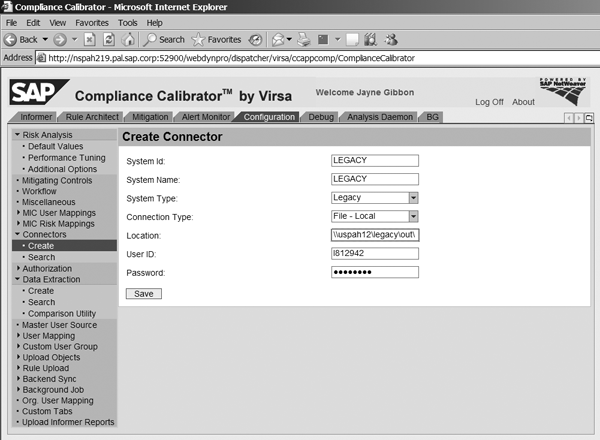
Task: Open Default Values under Risk Analysis
Action: pyautogui.click(x=55, y=146)
